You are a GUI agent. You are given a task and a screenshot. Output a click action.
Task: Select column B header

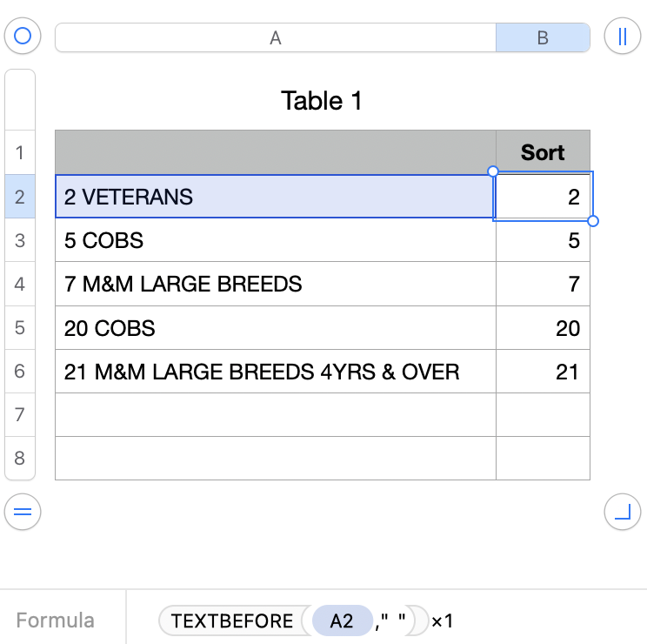tap(543, 37)
